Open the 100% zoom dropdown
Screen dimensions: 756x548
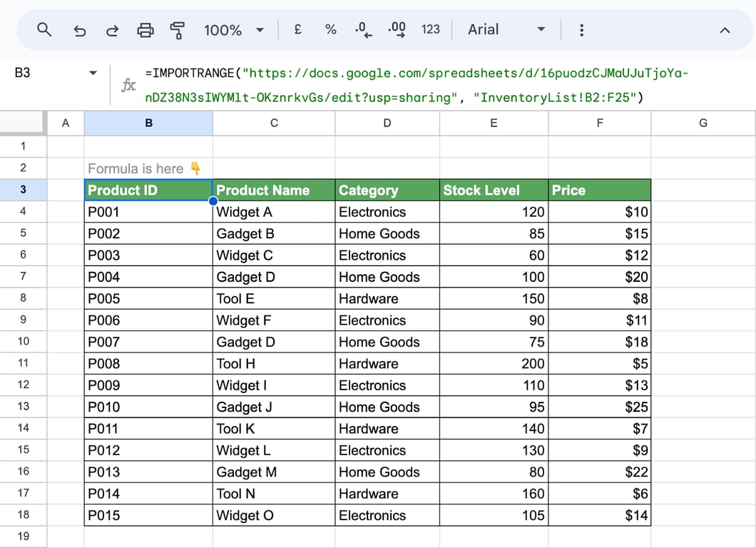click(234, 31)
